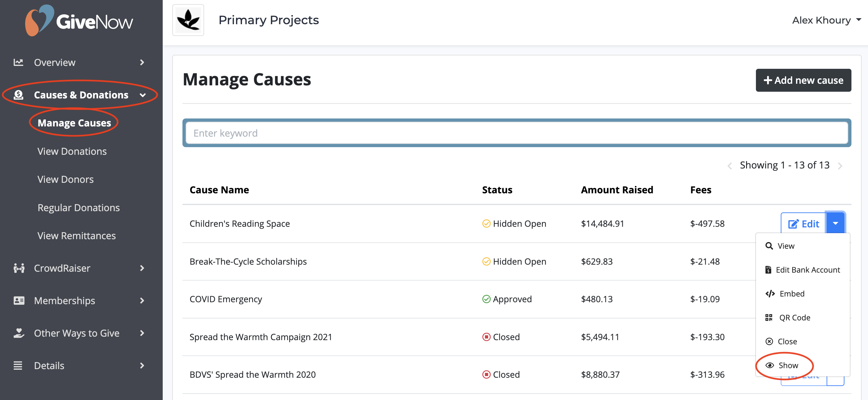Click the Fees column header
Screen dimensions: 868x400
701,190
